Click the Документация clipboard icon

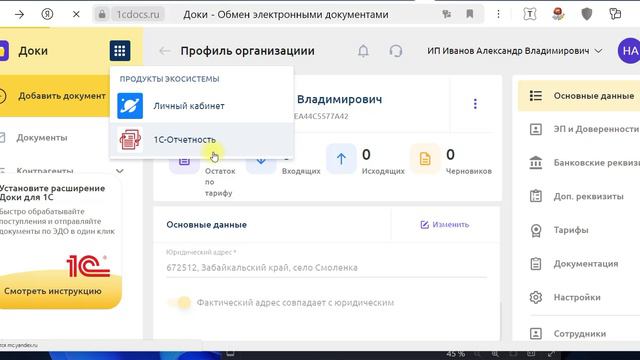[536, 264]
